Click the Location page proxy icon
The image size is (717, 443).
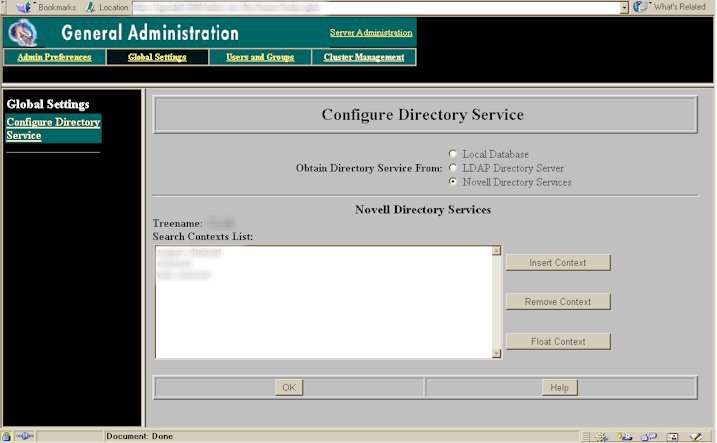pos(90,7)
